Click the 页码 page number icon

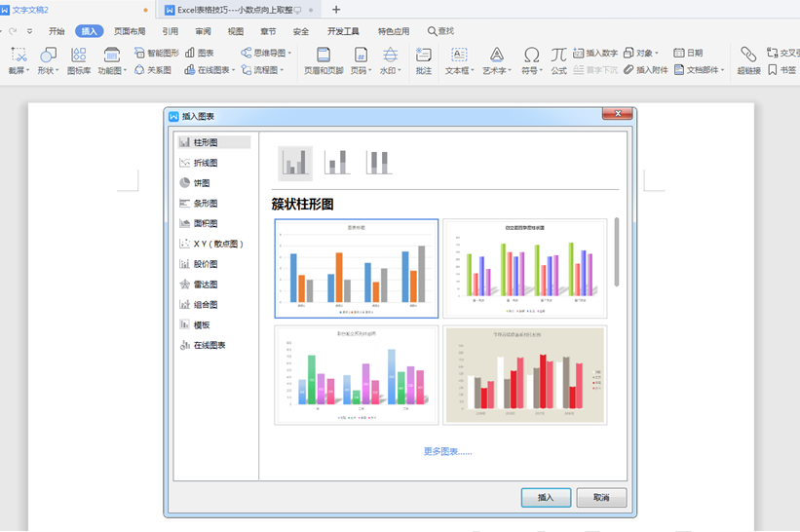coord(361,54)
